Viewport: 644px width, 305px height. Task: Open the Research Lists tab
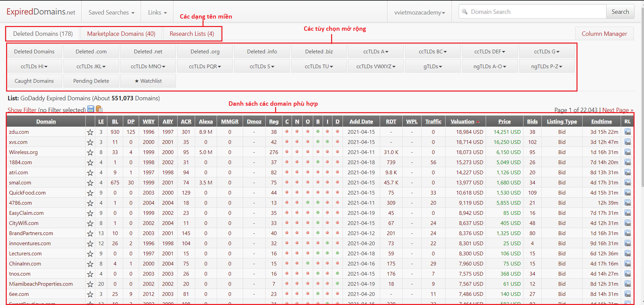click(192, 34)
